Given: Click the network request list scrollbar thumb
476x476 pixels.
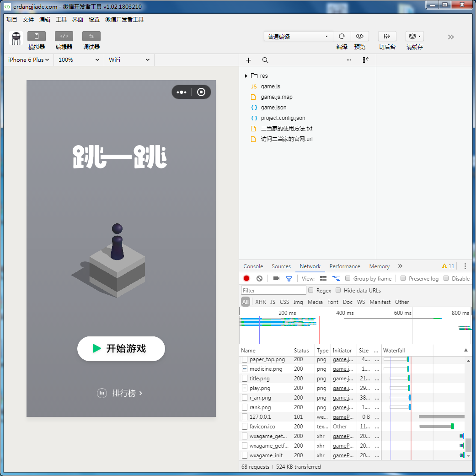Looking at the screenshot, I should pos(468,445).
